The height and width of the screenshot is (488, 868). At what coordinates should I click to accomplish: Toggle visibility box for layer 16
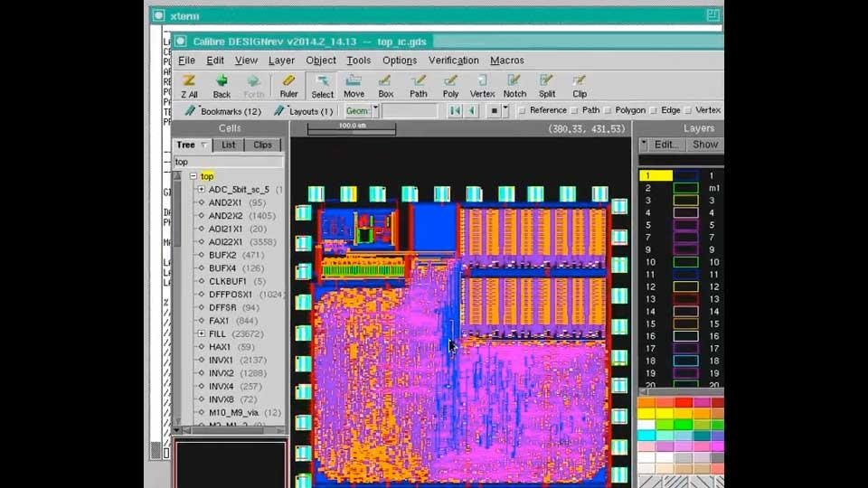tap(685, 336)
